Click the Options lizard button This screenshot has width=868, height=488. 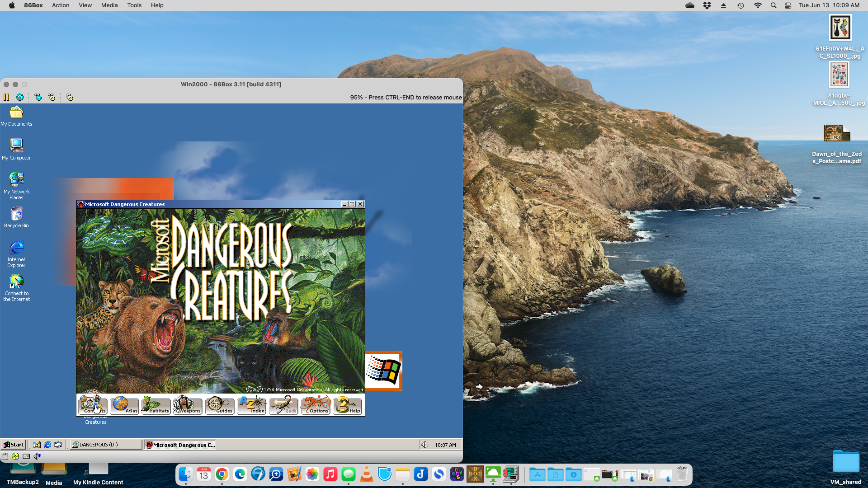pos(316,405)
